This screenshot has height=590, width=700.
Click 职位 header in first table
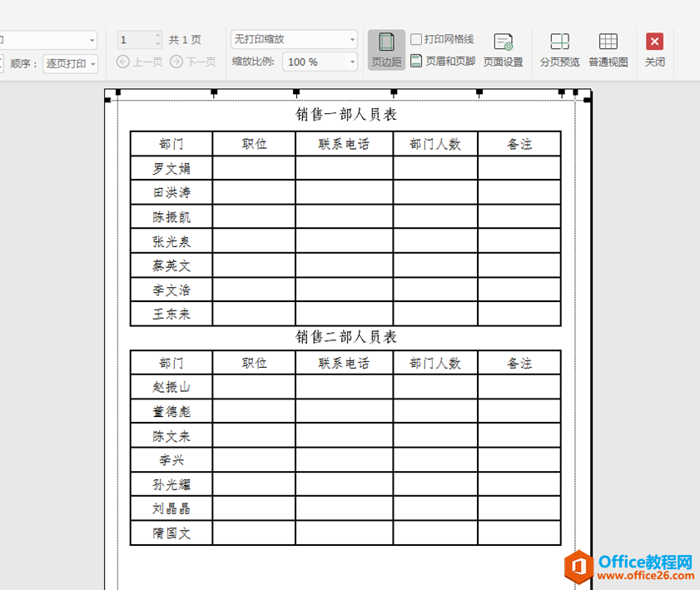tap(254, 144)
